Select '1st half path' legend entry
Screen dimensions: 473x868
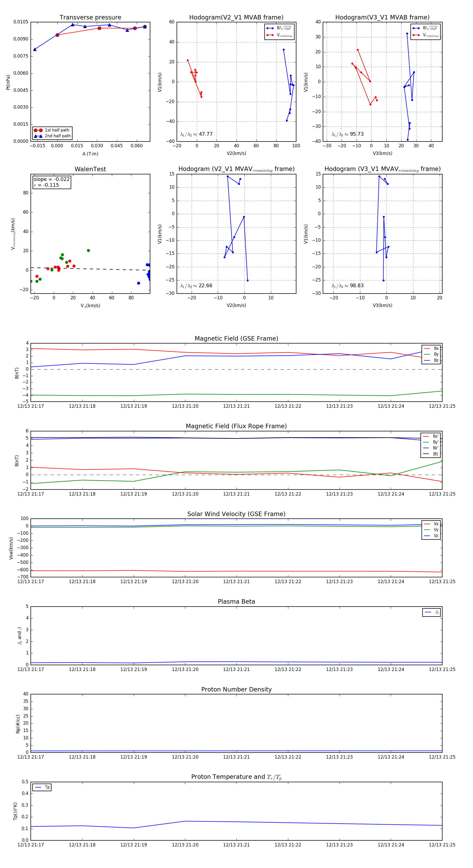coord(52,130)
